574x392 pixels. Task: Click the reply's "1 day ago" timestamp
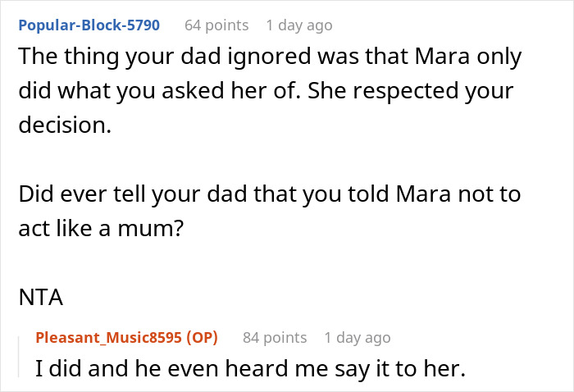coord(357,338)
